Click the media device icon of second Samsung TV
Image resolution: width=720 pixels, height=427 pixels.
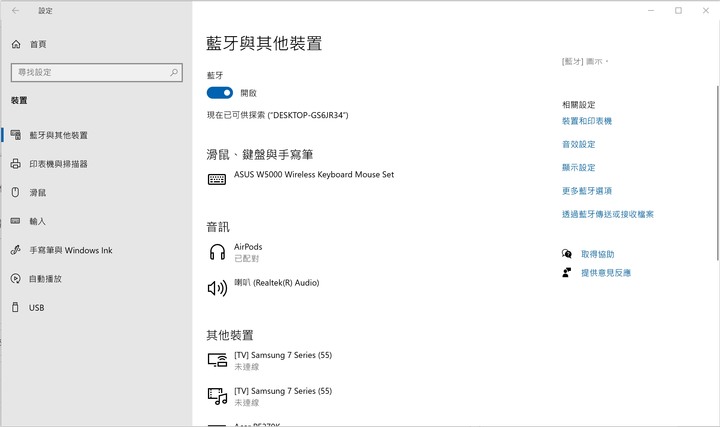(217, 396)
